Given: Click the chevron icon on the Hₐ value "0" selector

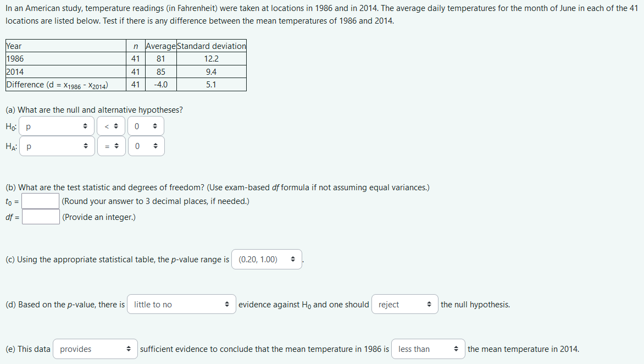Looking at the screenshot, I should [156, 146].
